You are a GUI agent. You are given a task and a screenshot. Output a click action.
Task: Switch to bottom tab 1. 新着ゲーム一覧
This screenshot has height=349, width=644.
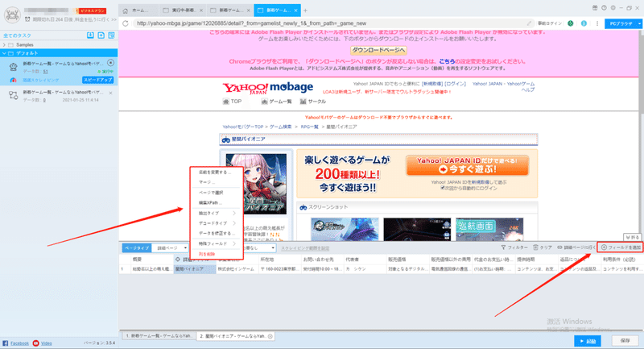pyautogui.click(x=159, y=336)
